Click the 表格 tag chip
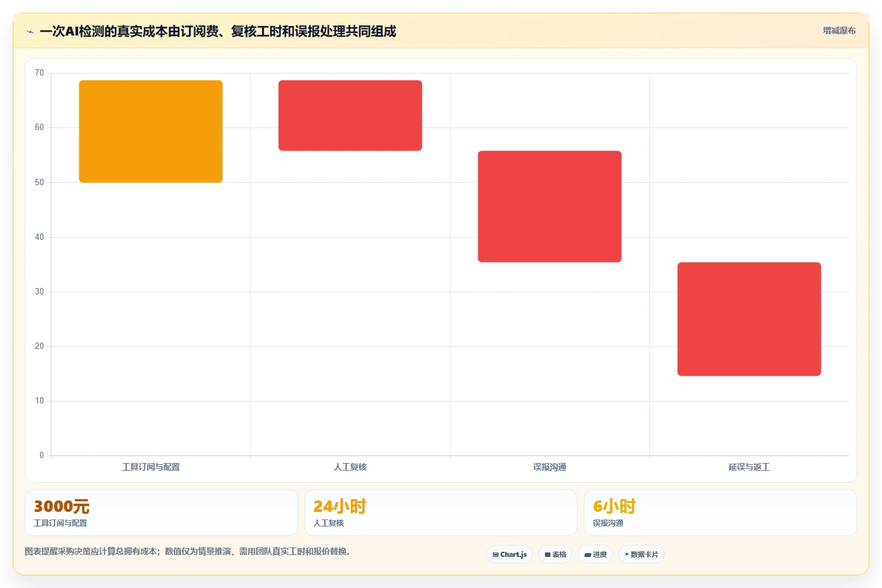Image resolution: width=882 pixels, height=588 pixels. [x=555, y=554]
